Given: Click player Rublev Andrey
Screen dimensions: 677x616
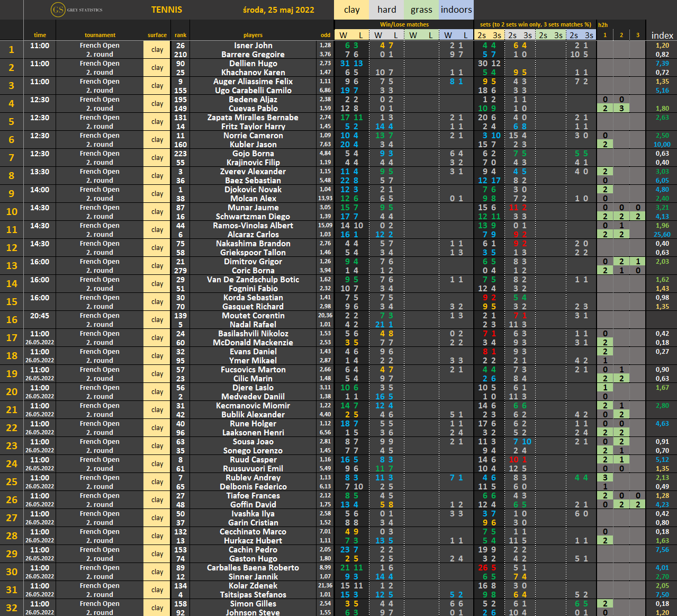Looking at the screenshot, I should coord(253,478).
